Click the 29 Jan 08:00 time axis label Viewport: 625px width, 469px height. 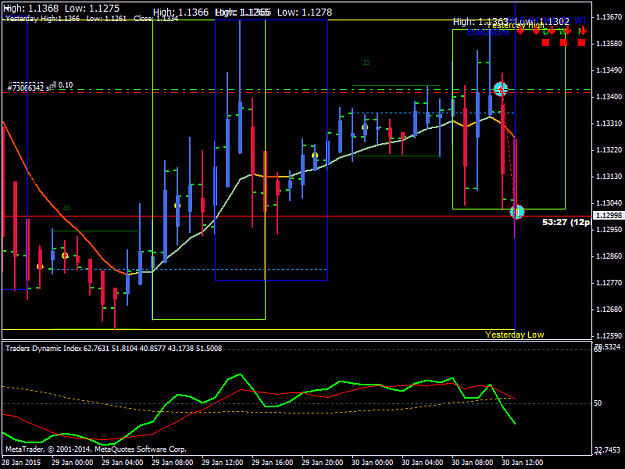[x=172, y=463]
